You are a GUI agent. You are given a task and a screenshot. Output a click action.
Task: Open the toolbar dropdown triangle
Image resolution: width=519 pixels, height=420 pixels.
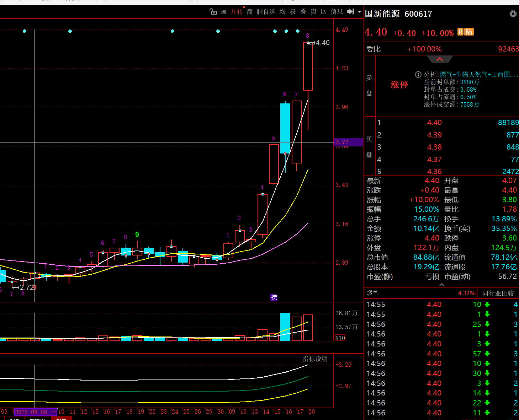[359, 12]
